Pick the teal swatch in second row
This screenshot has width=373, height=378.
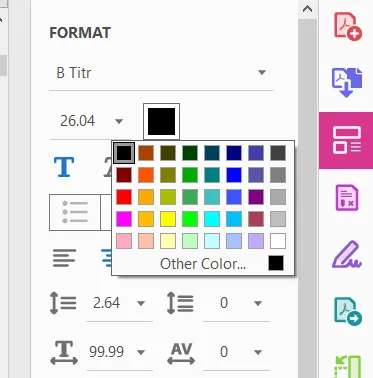click(212, 175)
